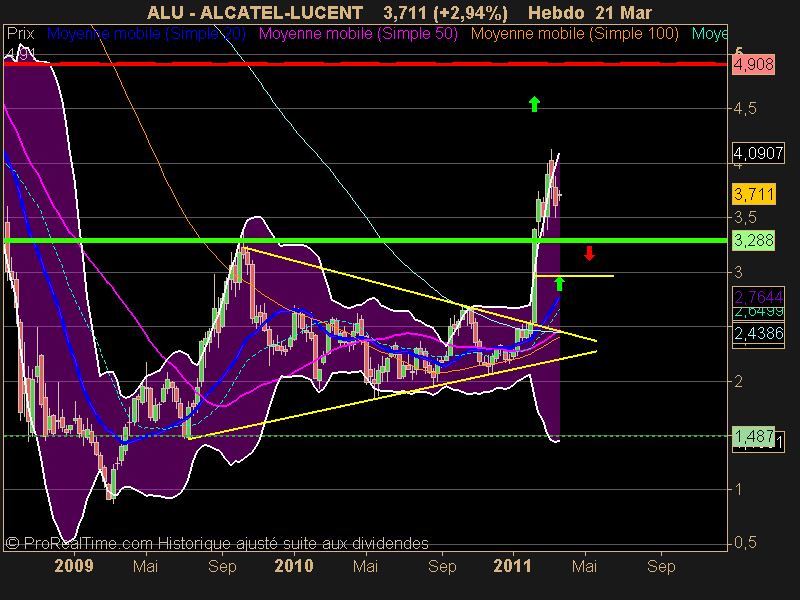This screenshot has width=800, height=600.
Task: Click the green 3,288 level label
Action: click(x=754, y=240)
